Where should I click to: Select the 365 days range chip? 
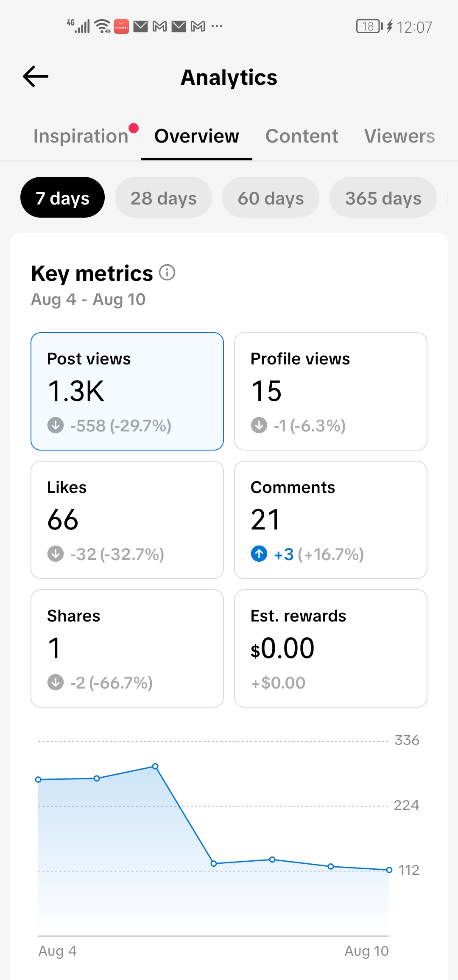click(383, 198)
